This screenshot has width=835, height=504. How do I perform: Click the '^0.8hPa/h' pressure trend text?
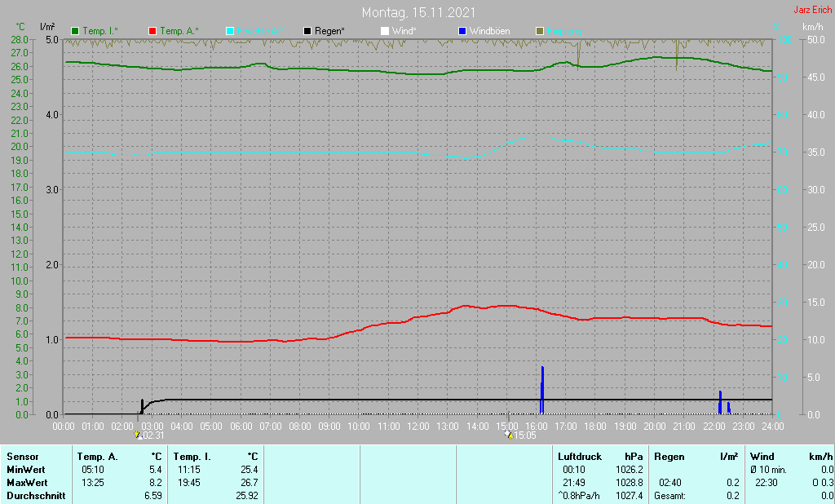[578, 496]
